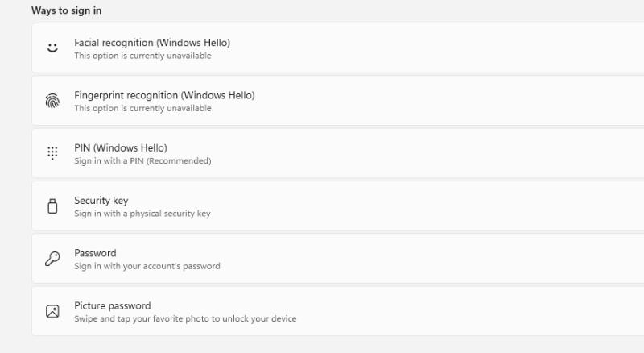Open the PIN (Windows Hello) option
Viewport: 644px width, 353px height.
(x=120, y=147)
